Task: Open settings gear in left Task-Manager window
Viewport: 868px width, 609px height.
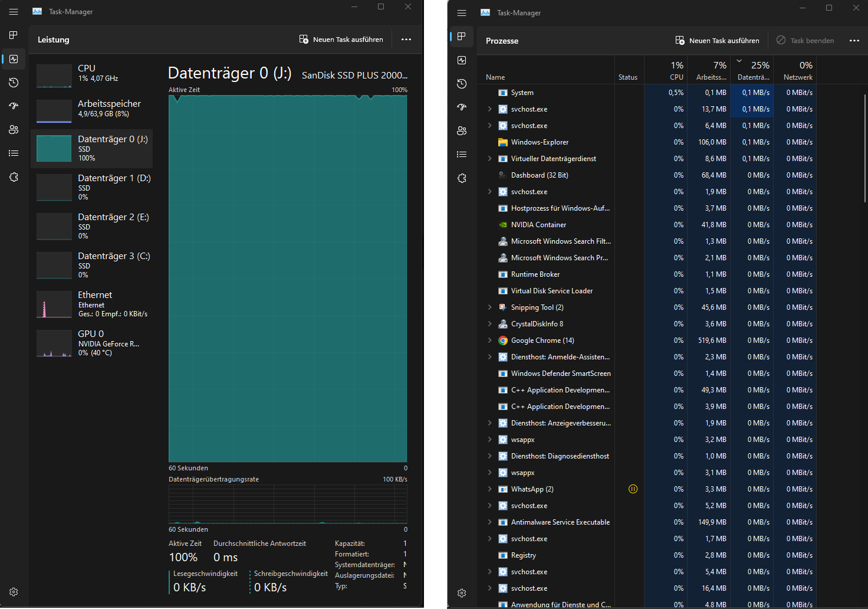Action: click(x=14, y=592)
